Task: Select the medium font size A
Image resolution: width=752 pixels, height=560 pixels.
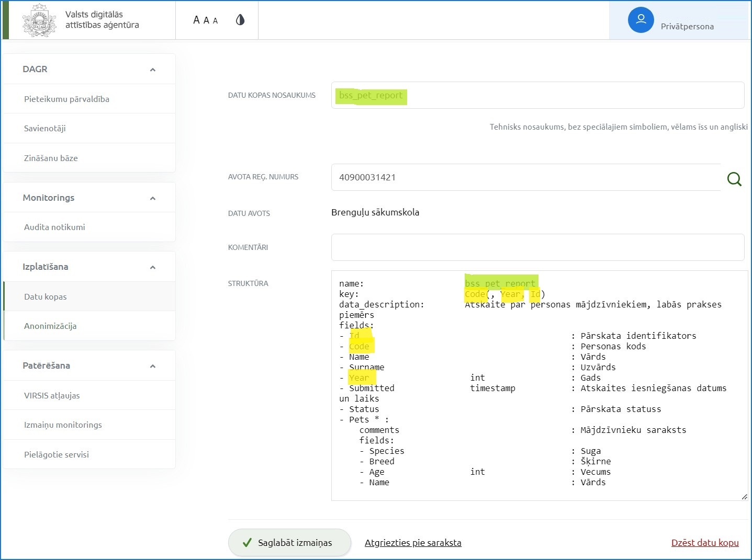Action: [206, 20]
